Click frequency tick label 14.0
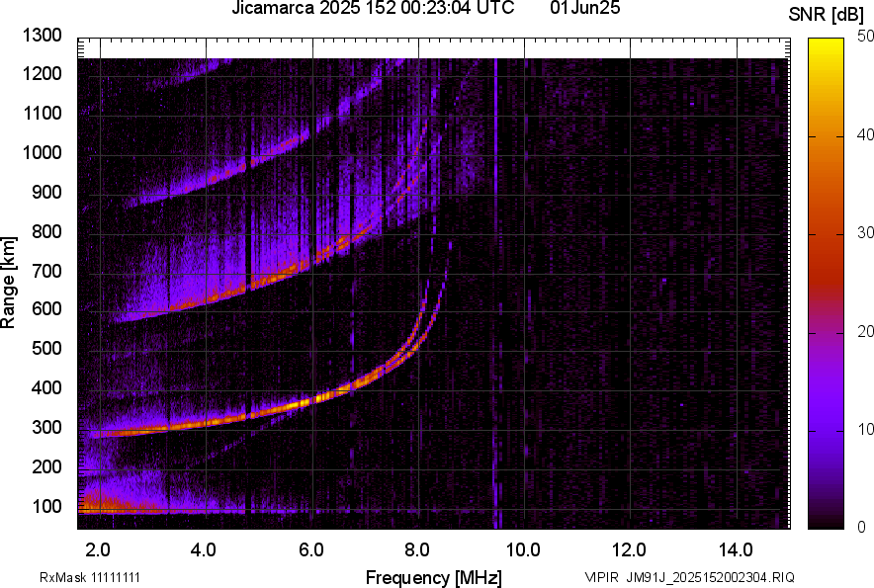874x588 pixels. pos(736,550)
